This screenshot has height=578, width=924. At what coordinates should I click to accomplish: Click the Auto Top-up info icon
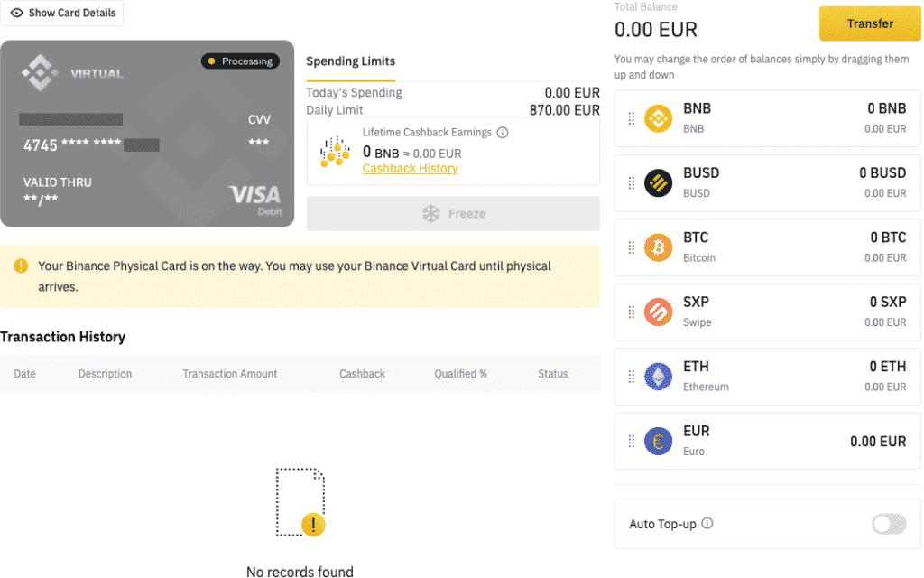click(x=707, y=523)
